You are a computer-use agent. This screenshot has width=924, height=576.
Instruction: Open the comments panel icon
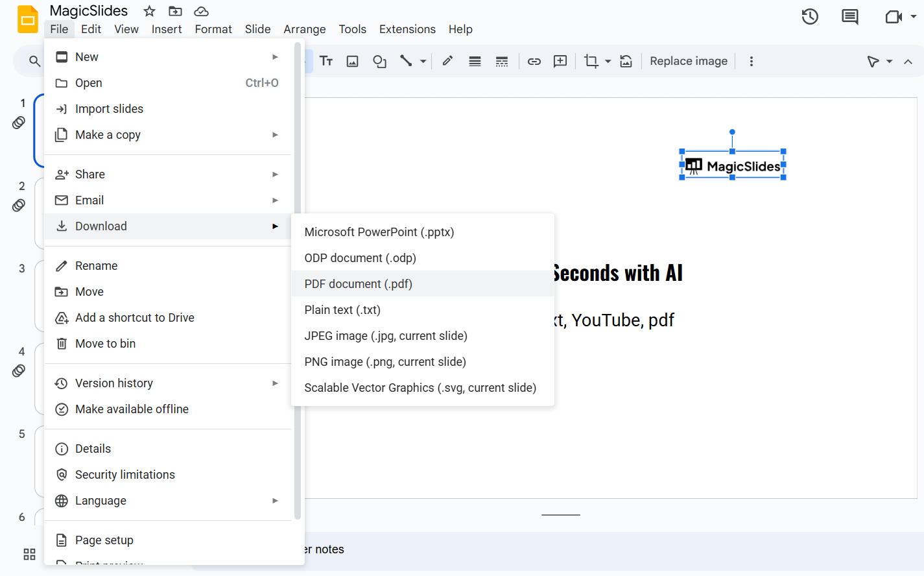(x=849, y=17)
